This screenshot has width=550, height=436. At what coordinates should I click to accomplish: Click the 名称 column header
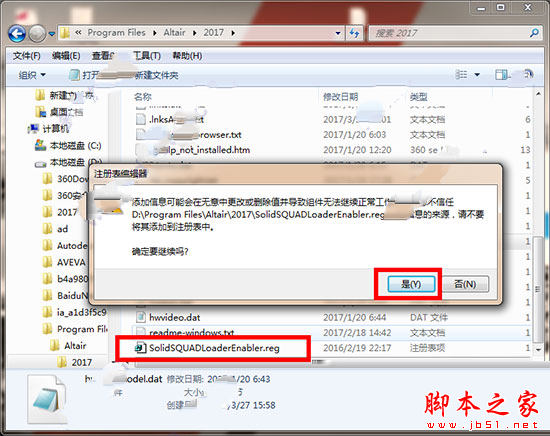(143, 96)
